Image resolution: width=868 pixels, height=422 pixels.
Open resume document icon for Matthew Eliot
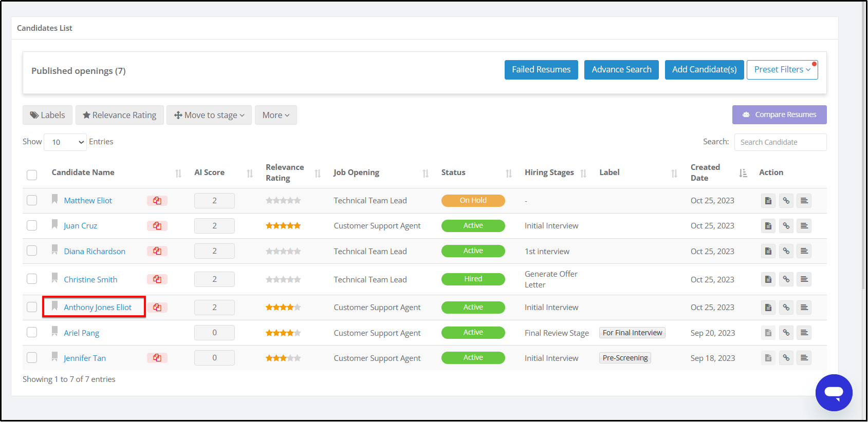[x=768, y=201]
